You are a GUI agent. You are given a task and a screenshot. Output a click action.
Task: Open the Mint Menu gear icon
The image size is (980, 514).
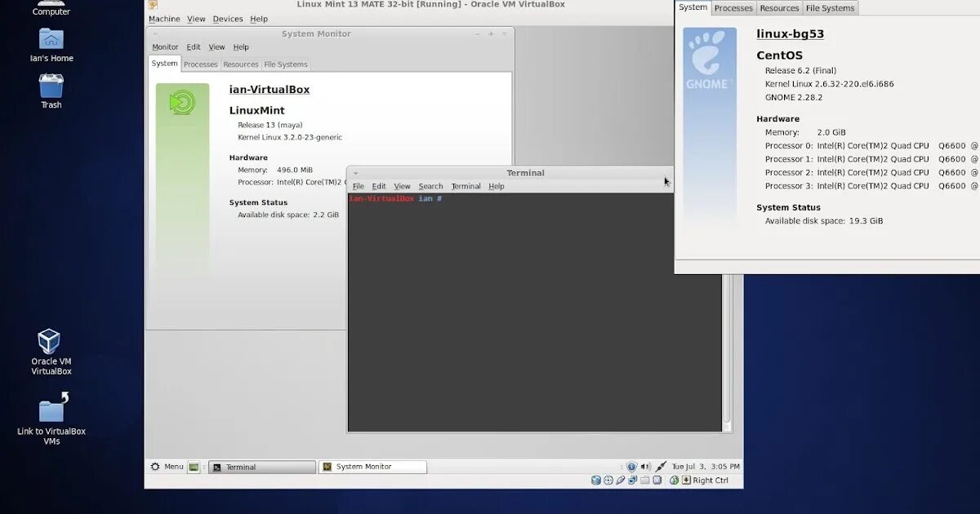(155, 467)
